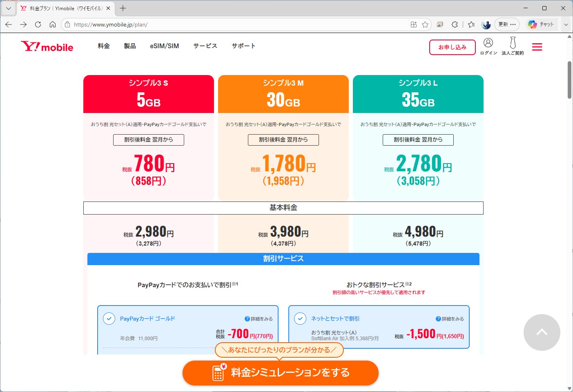Click 割引後料金 翌月から under シンプル3 S

click(149, 140)
